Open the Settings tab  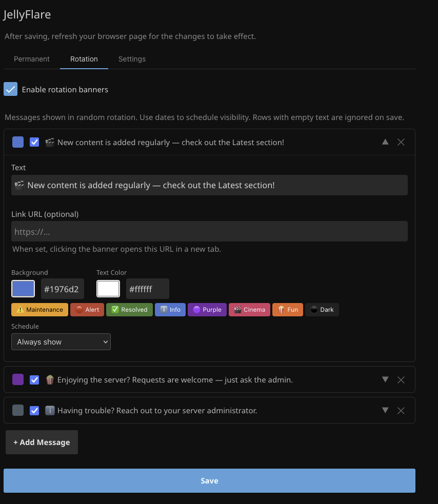(132, 59)
